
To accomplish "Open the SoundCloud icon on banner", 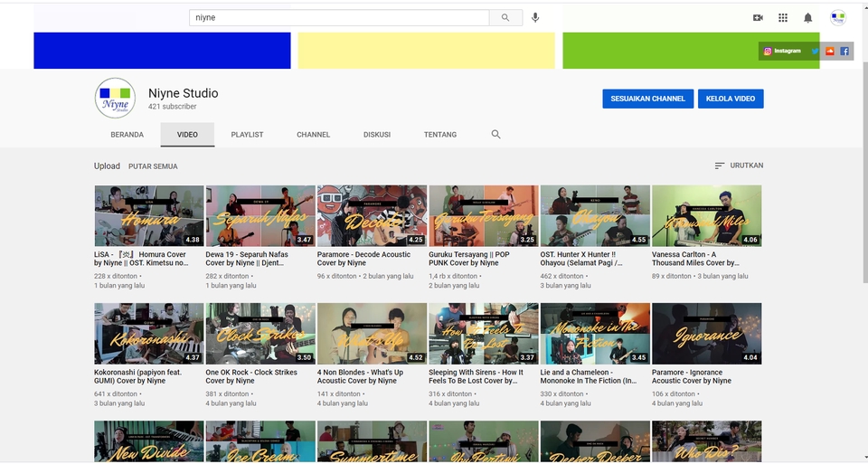I will tap(829, 51).
